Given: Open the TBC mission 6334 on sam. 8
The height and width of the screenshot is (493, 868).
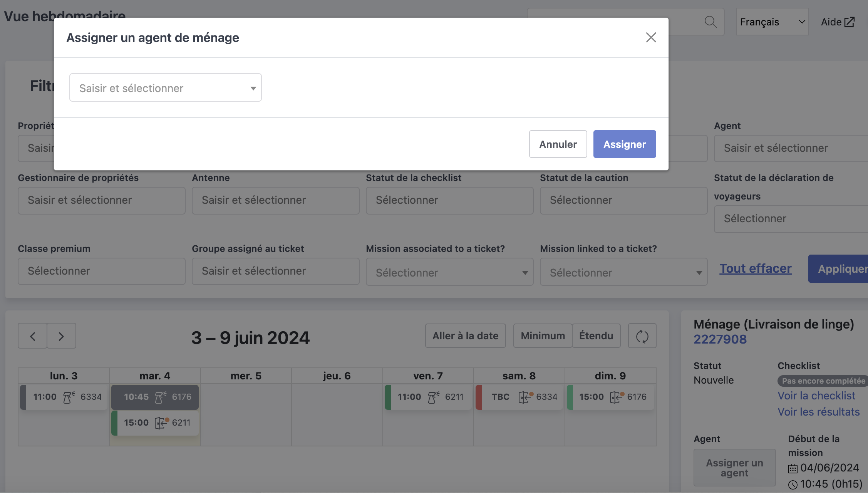Looking at the screenshot, I should [519, 397].
